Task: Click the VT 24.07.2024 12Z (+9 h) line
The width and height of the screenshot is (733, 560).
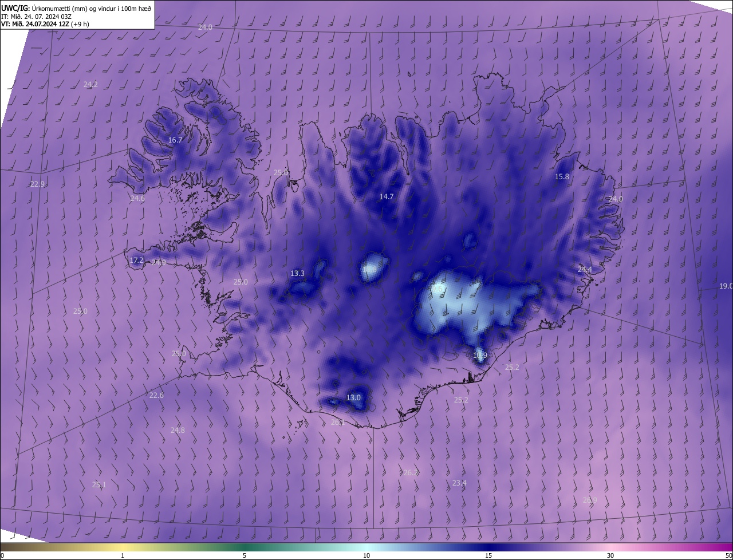Action: click(45, 24)
